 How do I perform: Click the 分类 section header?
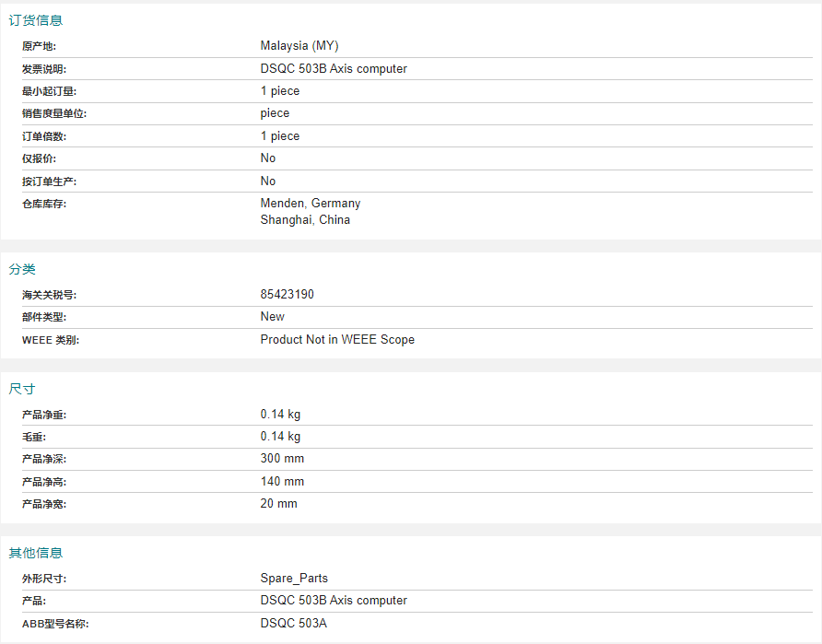pyautogui.click(x=22, y=269)
